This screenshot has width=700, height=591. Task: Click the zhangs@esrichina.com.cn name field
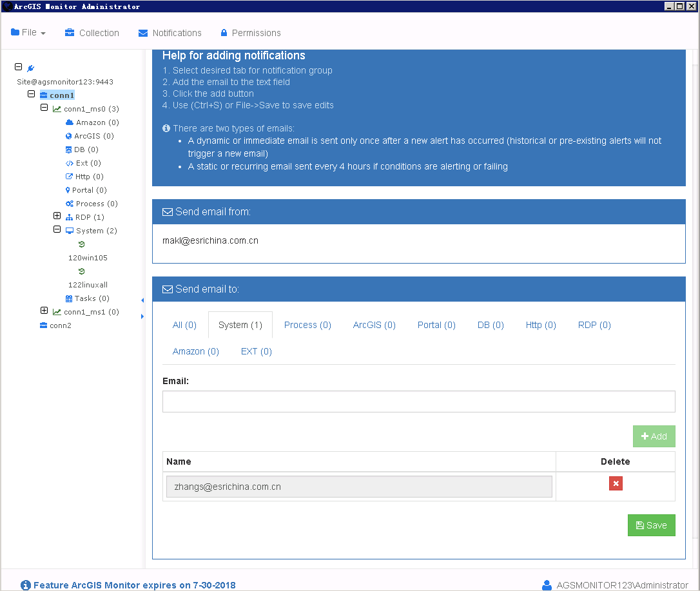click(x=360, y=487)
